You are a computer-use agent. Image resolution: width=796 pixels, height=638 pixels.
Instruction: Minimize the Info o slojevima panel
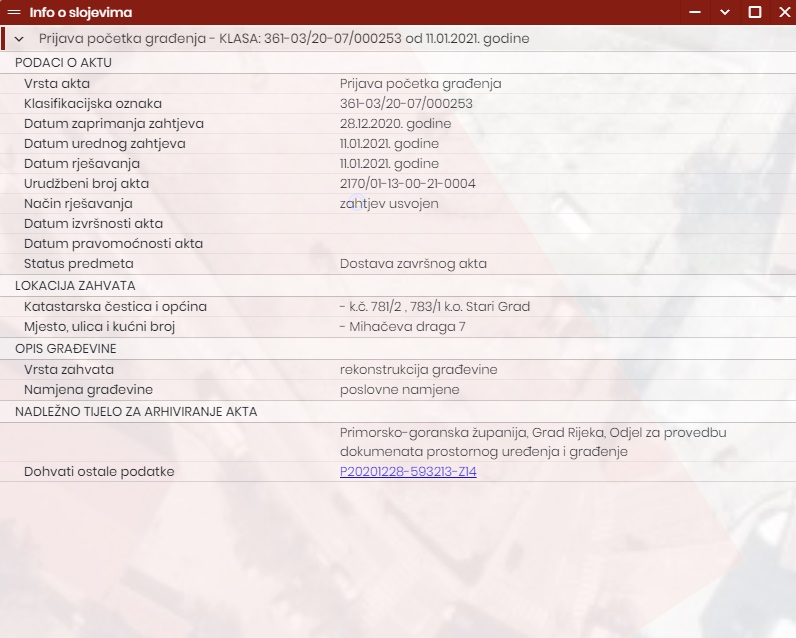coord(695,13)
